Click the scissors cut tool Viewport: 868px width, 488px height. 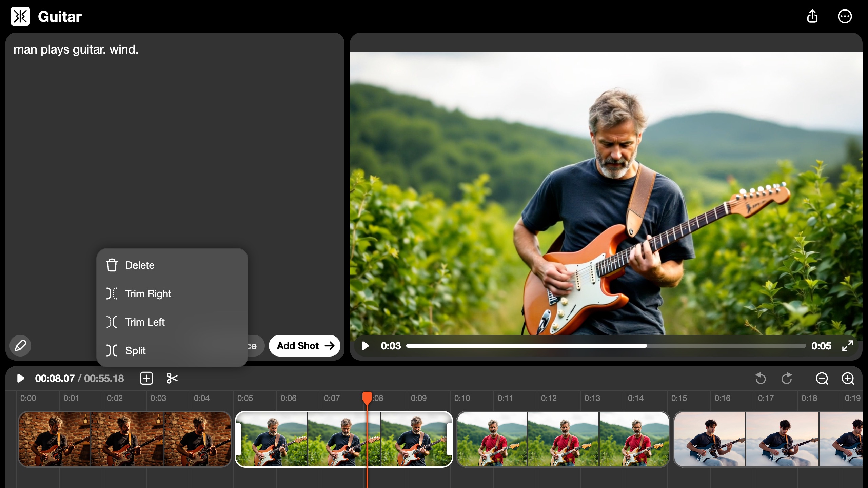coord(172,378)
